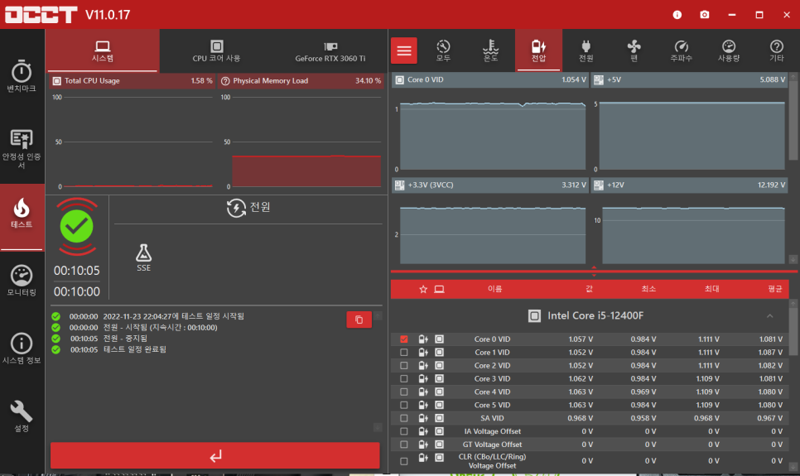This screenshot has width=800, height=476.
Task: Click chip icon in Core 2 VID row
Action: click(x=439, y=366)
